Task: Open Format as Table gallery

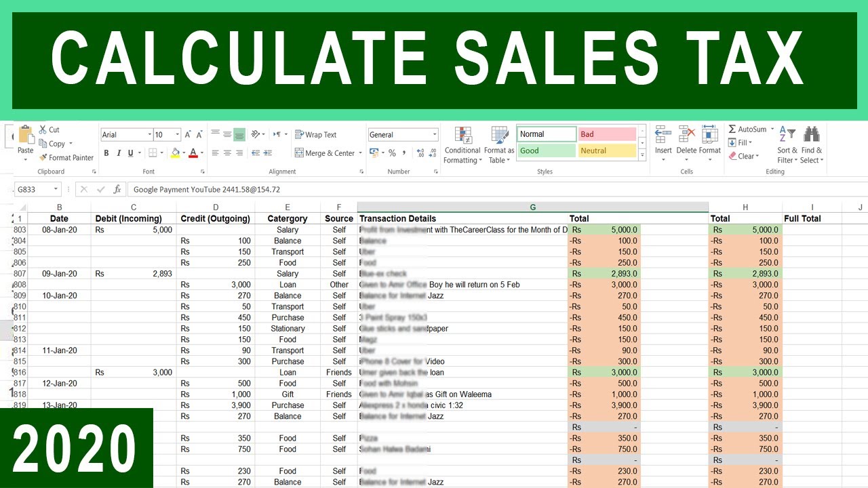Action: pos(500,144)
